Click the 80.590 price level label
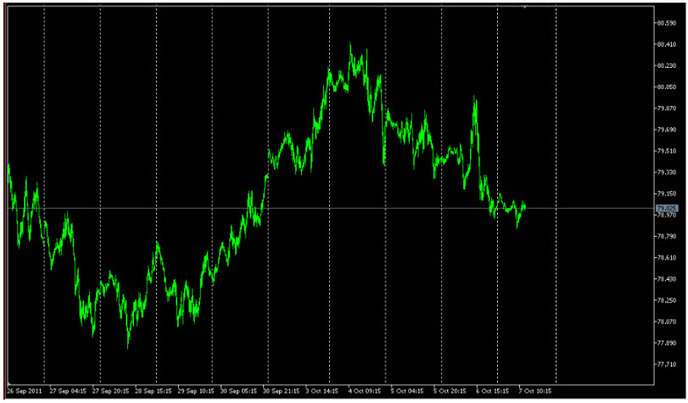 click(x=666, y=23)
